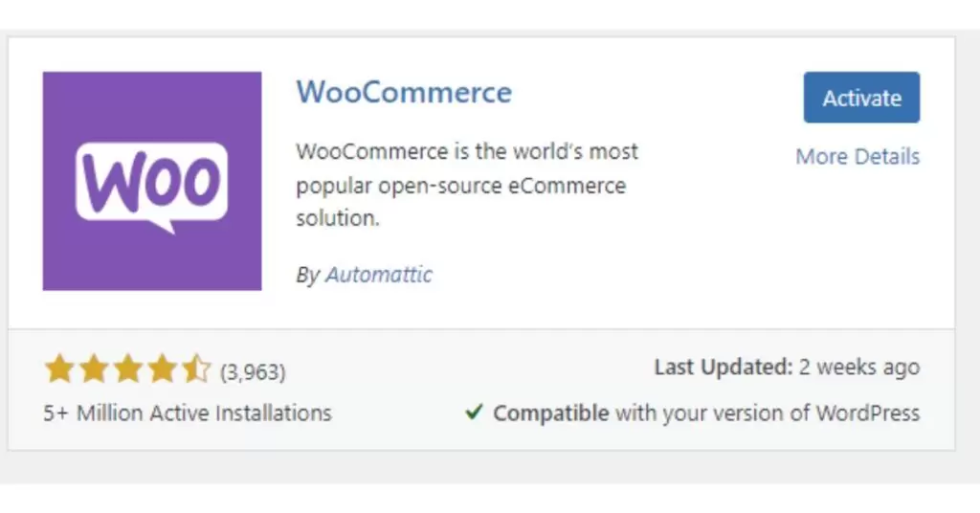
Task: Select the '5+ Million Active Installations' text
Action: coord(188,413)
